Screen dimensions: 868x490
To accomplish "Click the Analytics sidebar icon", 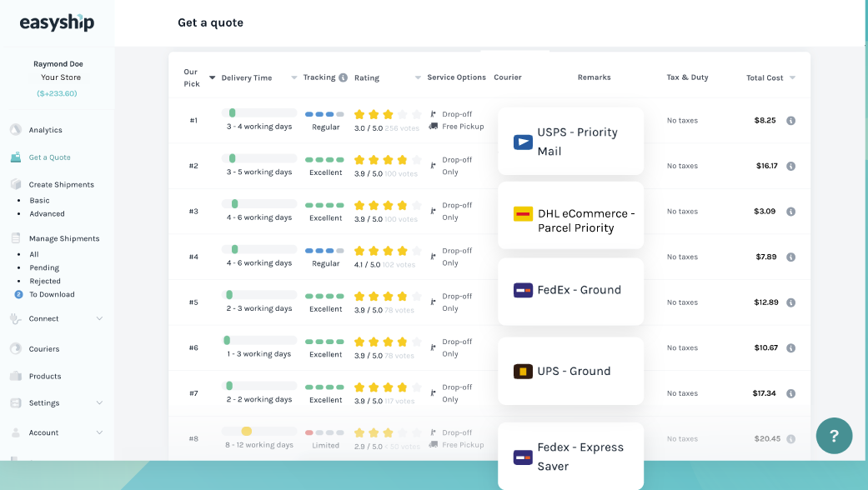I will click(16, 130).
